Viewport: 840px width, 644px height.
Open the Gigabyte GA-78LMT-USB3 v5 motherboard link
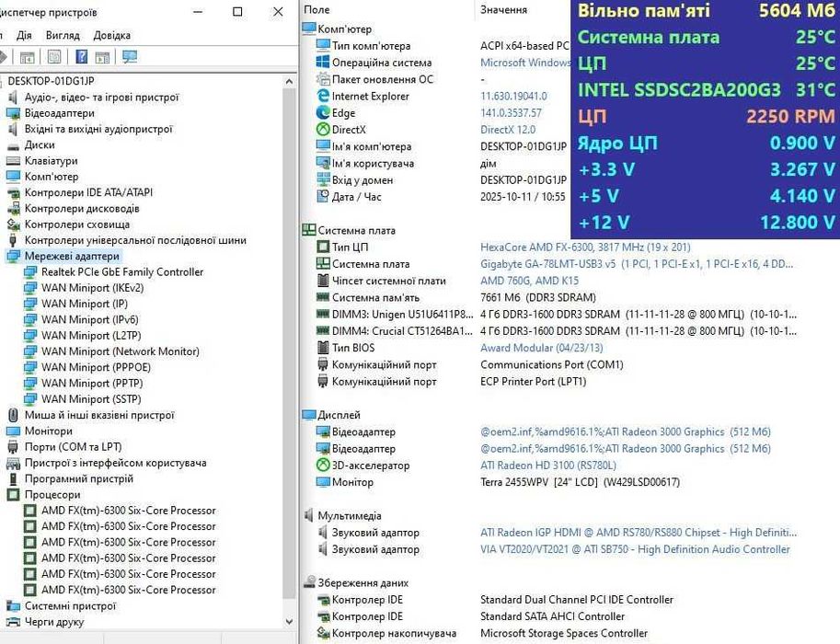tap(637, 264)
